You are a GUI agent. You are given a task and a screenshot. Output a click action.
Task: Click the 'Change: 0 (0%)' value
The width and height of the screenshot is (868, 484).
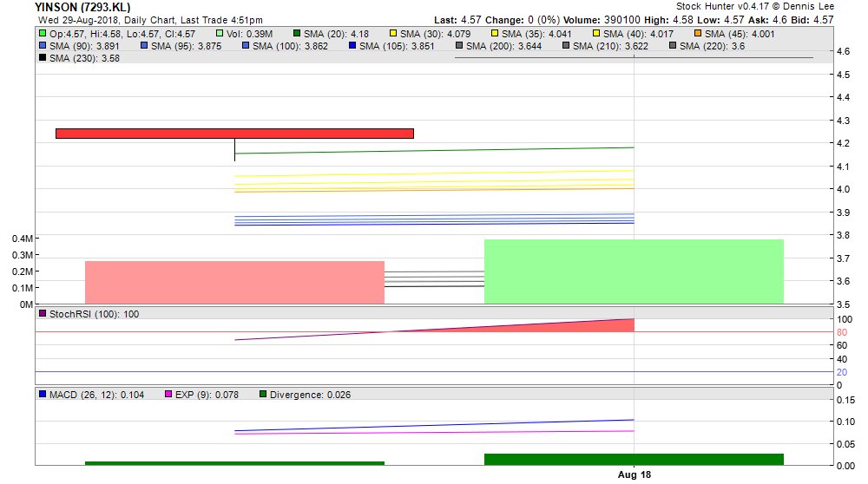523,20
